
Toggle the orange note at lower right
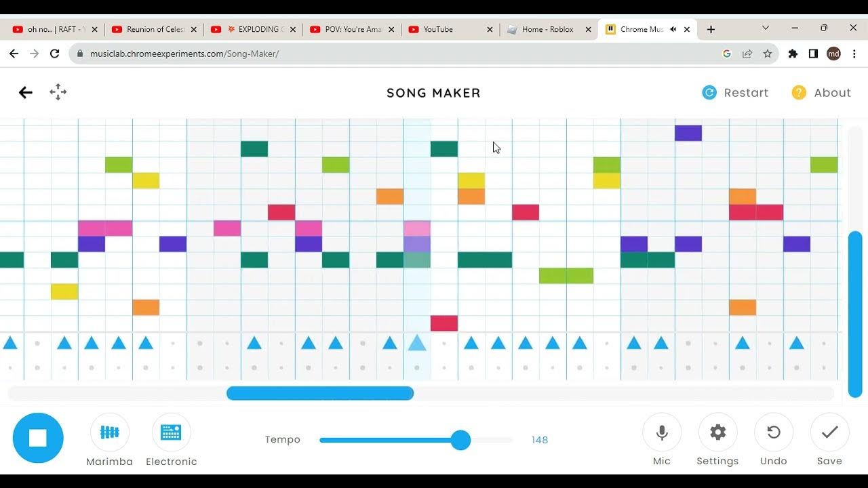click(x=743, y=308)
